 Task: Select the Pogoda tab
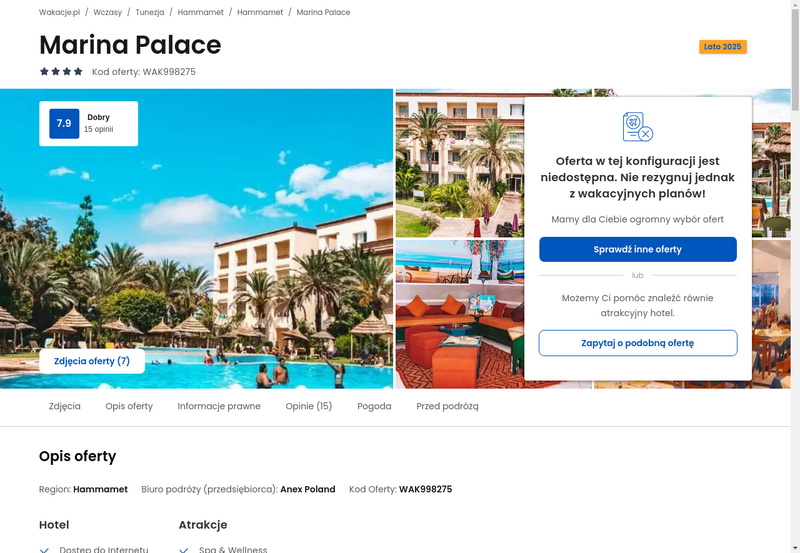point(374,406)
